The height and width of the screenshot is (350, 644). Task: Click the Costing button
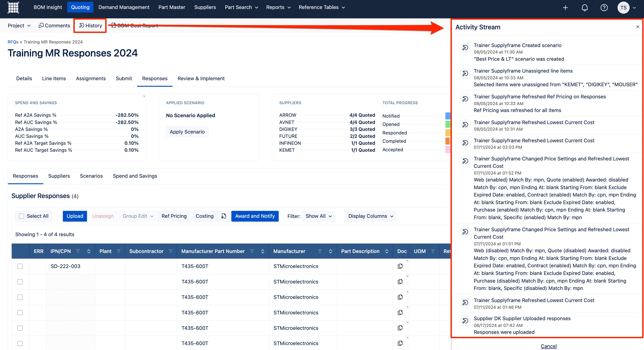pyautogui.click(x=204, y=216)
